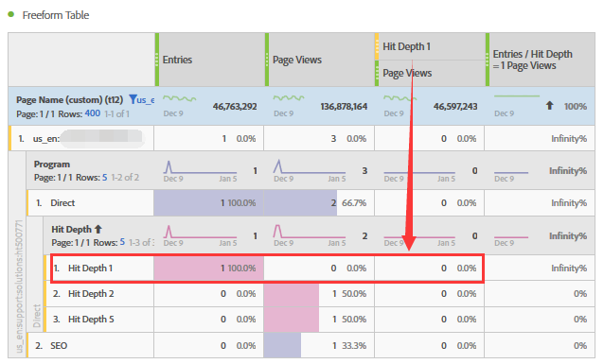The height and width of the screenshot is (364, 604).
Task: Click the SEO row Entries cell 0 0.0%
Action: coord(209,345)
